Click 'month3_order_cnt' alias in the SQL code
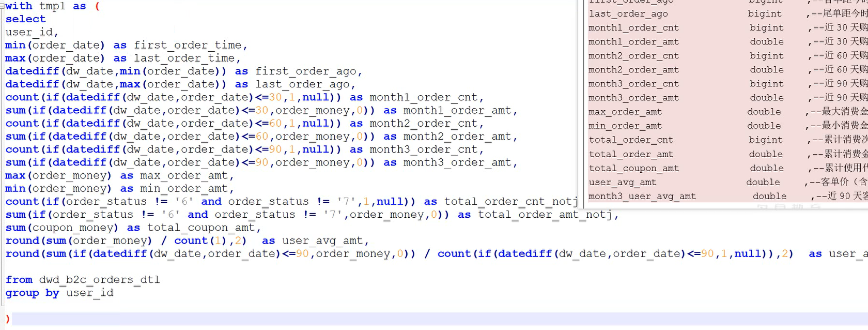This screenshot has width=868, height=330. pos(424,149)
